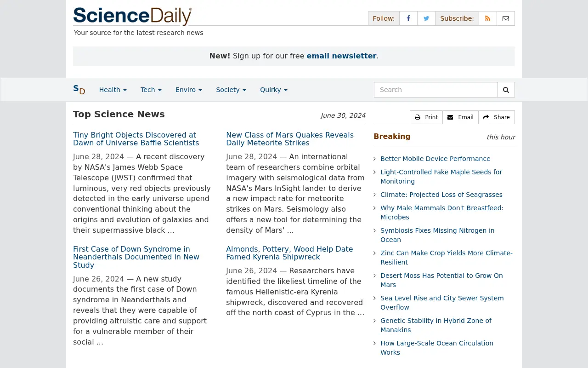Click the ScienceDaily header logo
Screen dimensions: 588x368
point(132,16)
